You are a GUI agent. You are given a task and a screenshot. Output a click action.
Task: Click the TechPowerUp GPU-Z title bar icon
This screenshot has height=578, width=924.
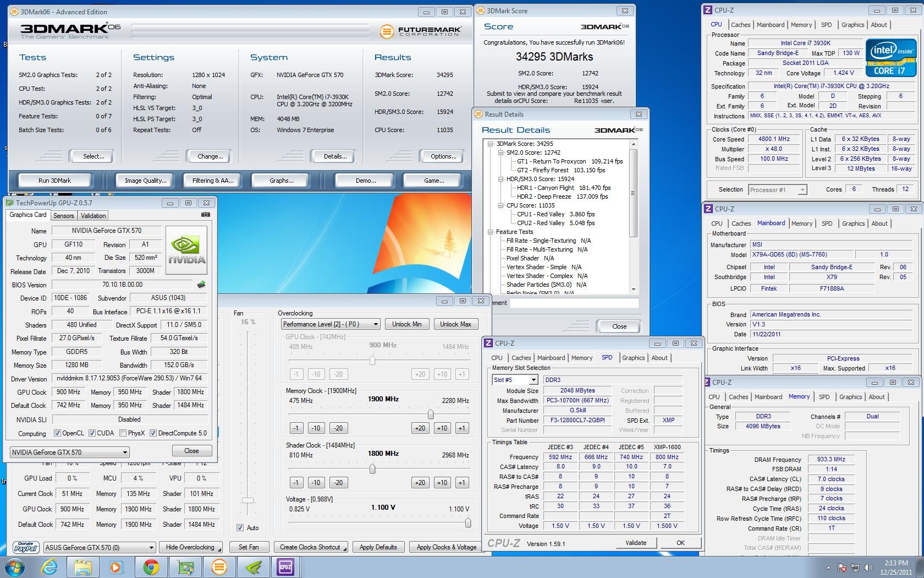[x=10, y=203]
